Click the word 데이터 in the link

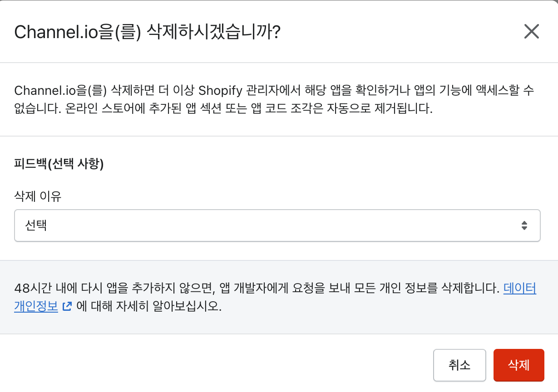519,289
